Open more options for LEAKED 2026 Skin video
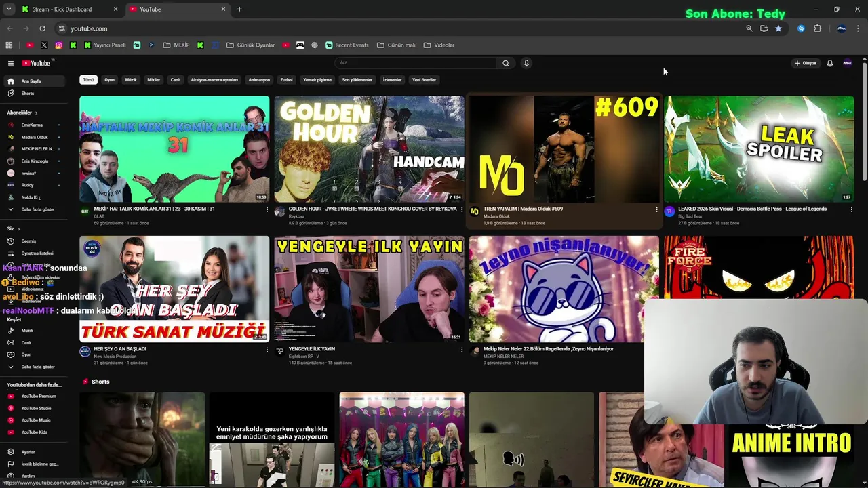The height and width of the screenshot is (488, 868). click(x=852, y=210)
